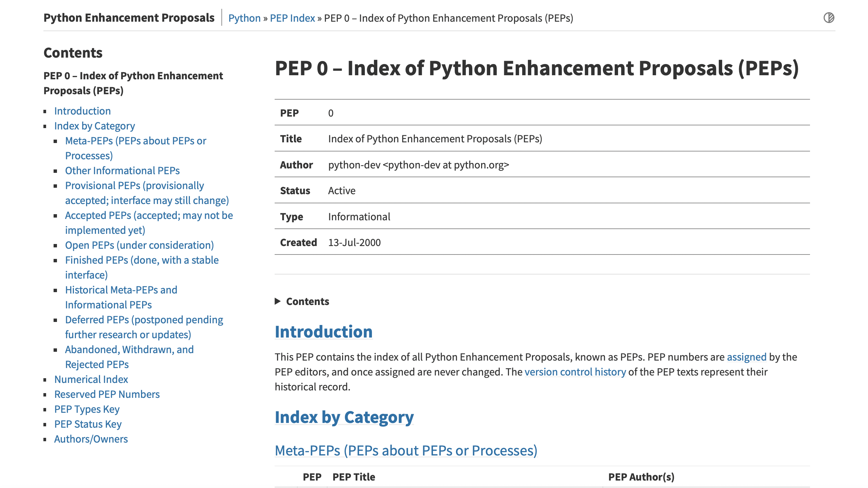
Task: Click the author value 'python-dev <python-dev at python.org>'
Action: click(x=418, y=165)
